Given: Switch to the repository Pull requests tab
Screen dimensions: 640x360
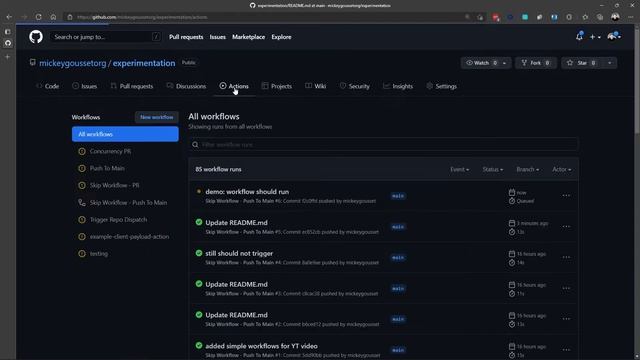Looking at the screenshot, I should [132, 86].
